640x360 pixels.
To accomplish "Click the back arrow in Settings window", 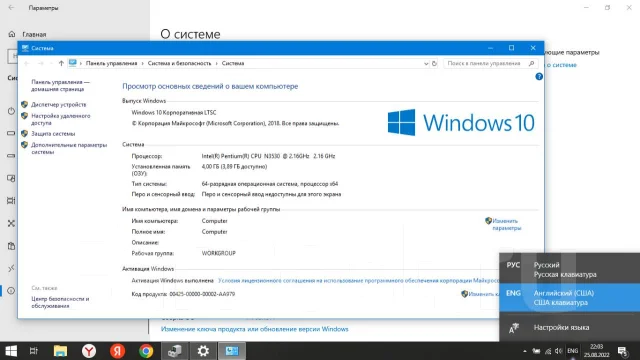I will pyautogui.click(x=11, y=8).
